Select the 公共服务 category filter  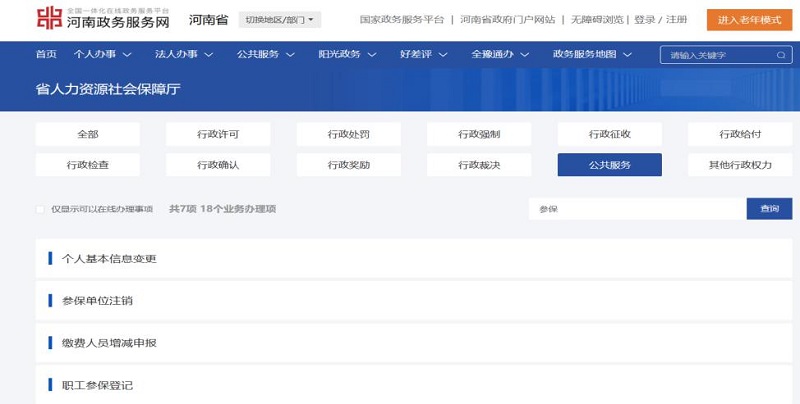(x=609, y=164)
